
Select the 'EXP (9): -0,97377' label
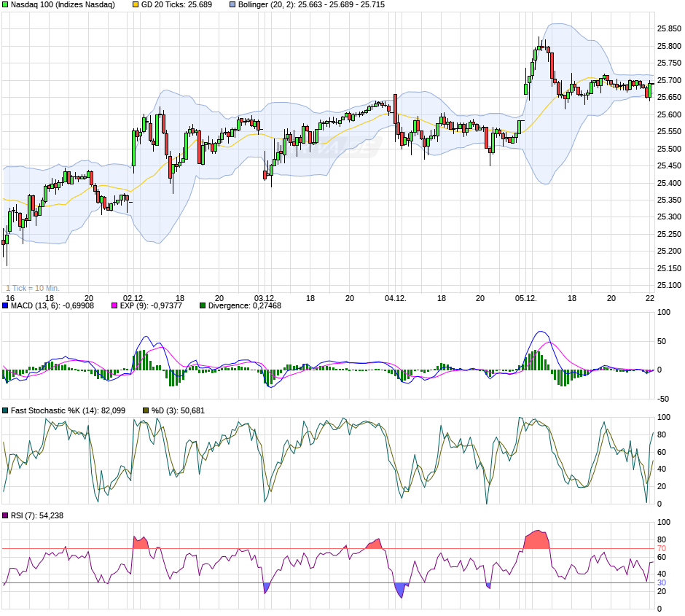click(x=151, y=306)
